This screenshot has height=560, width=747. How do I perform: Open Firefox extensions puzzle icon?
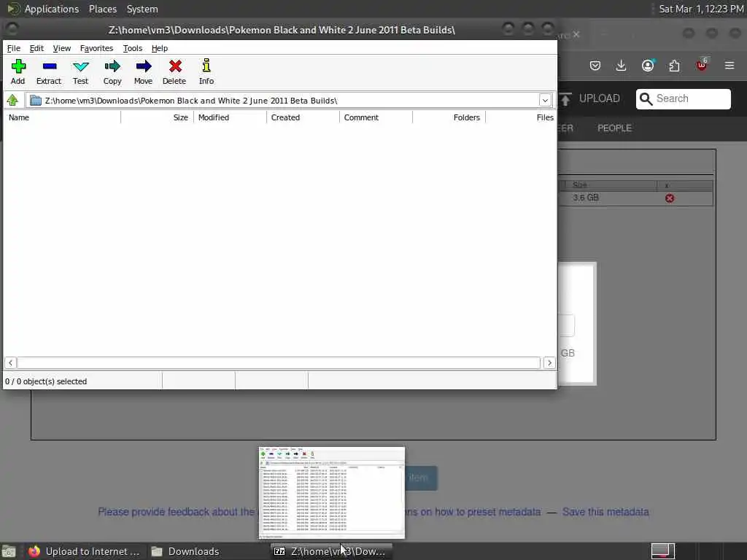pyautogui.click(x=674, y=65)
